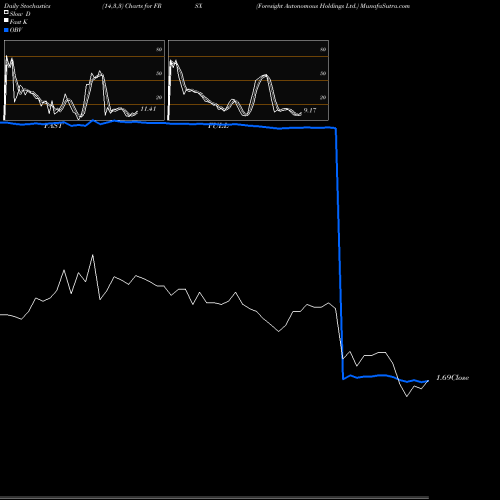Click the 'Fast K' legend label
The width and height of the screenshot is (500, 500).
19,22
